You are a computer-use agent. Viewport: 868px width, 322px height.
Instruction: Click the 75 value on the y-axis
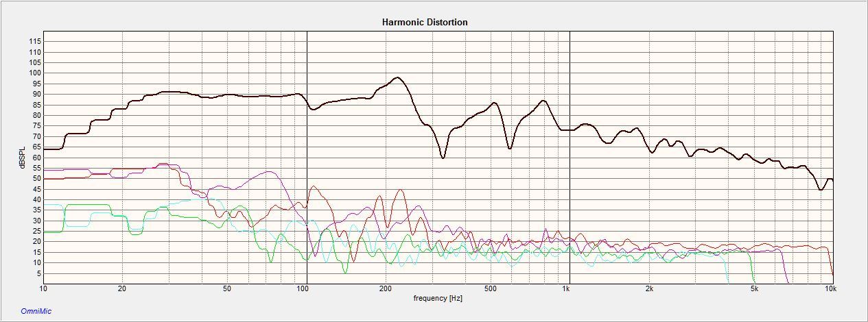(x=37, y=126)
